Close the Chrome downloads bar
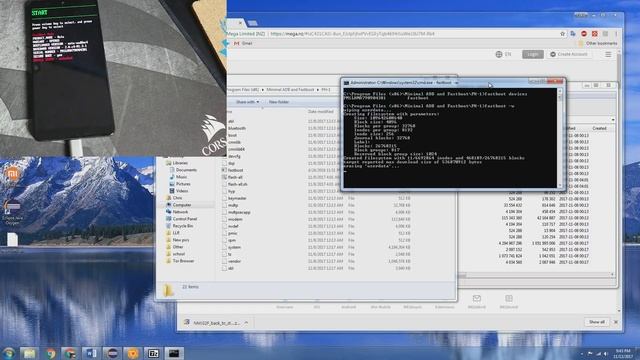 616,322
